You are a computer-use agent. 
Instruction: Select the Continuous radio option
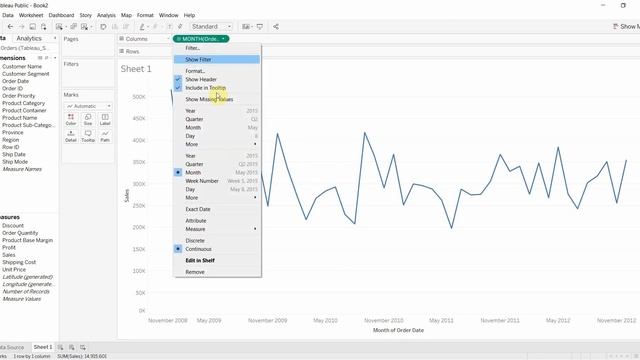coord(217,249)
